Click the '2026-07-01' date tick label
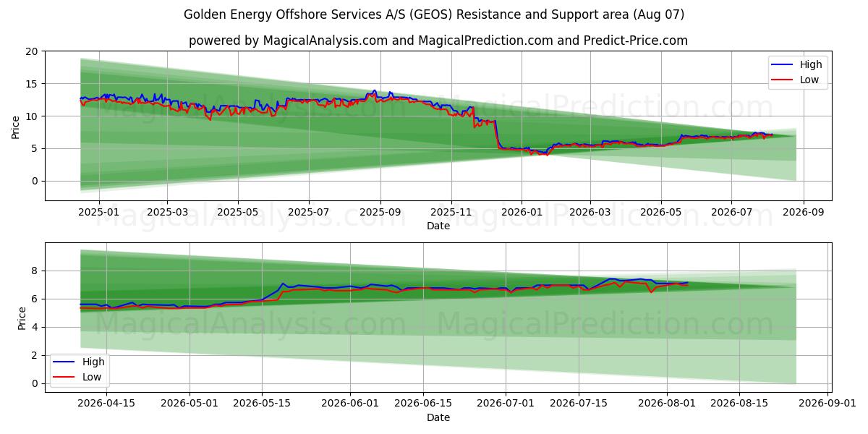This screenshot has height=434, width=868. pyautogui.click(x=504, y=404)
